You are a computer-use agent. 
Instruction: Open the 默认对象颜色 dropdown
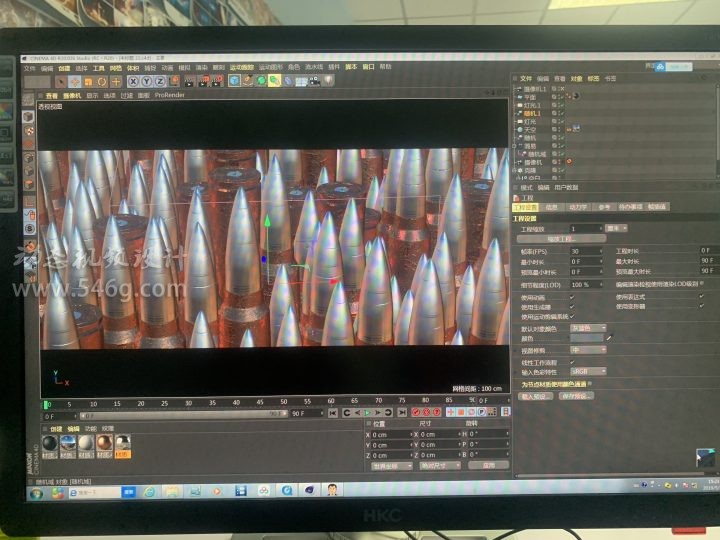[587, 327]
